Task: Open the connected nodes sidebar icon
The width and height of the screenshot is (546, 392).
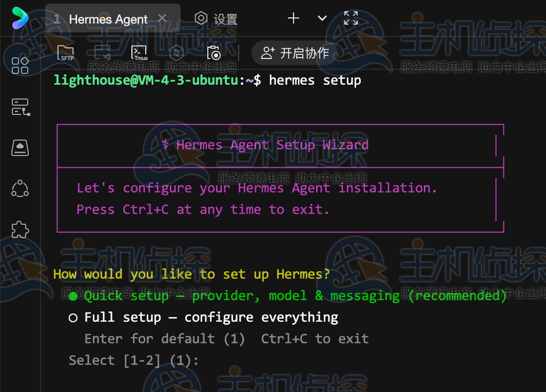Action: tap(20, 188)
